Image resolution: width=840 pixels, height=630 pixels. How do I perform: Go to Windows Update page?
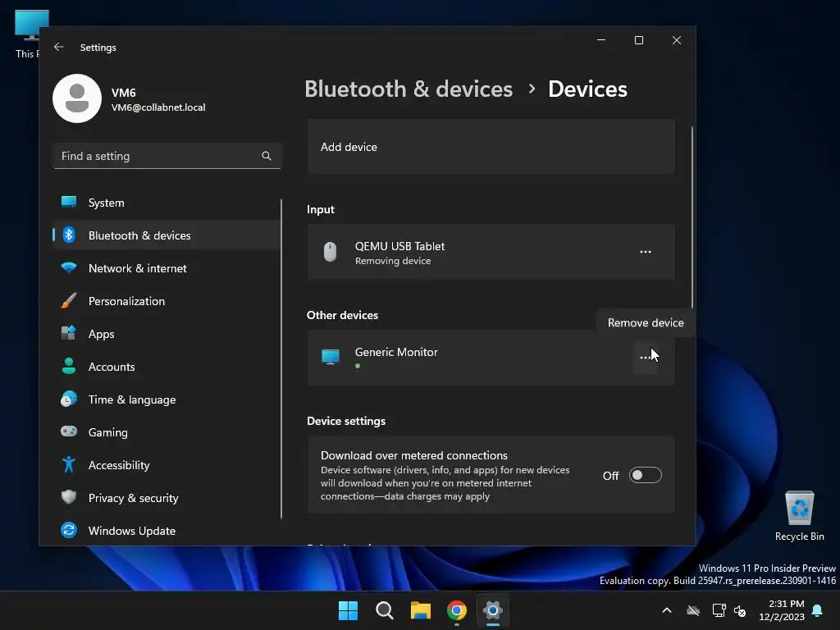tap(166, 531)
